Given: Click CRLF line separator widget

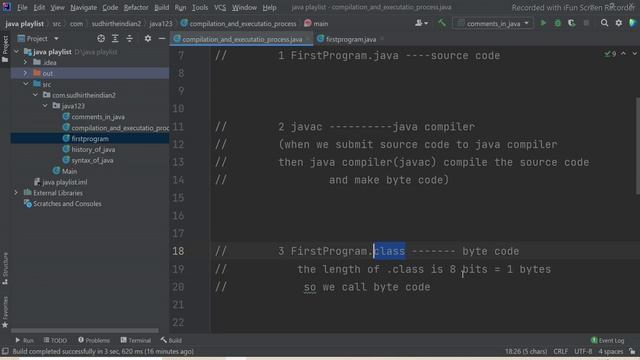Looking at the screenshot, I should coord(560,351).
